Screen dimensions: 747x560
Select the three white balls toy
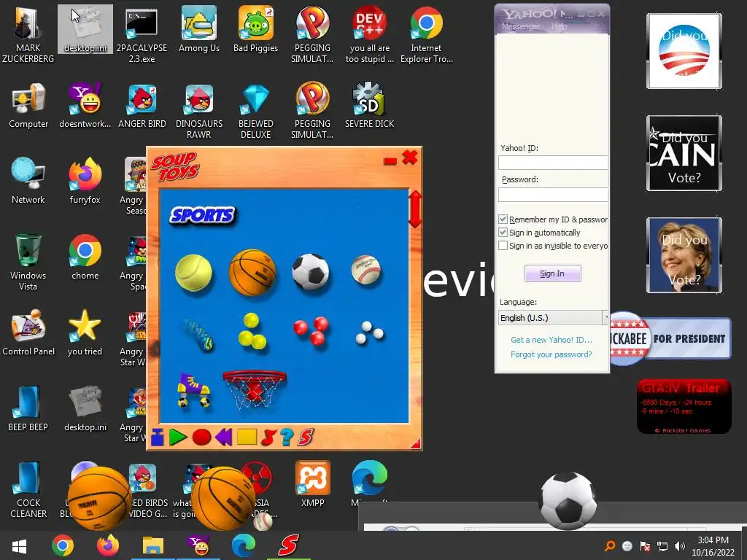370,332
